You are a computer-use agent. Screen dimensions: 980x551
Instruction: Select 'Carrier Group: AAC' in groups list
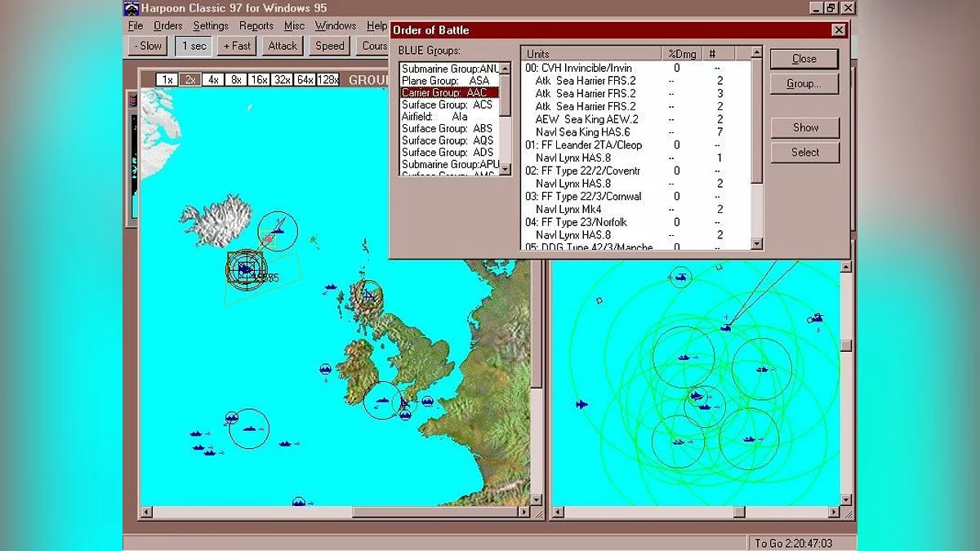click(448, 93)
